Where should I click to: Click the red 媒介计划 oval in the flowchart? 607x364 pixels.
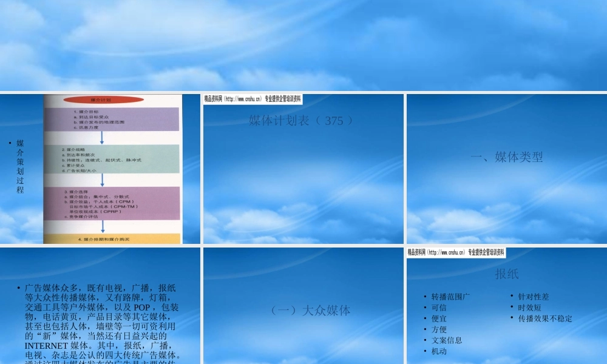coord(103,100)
